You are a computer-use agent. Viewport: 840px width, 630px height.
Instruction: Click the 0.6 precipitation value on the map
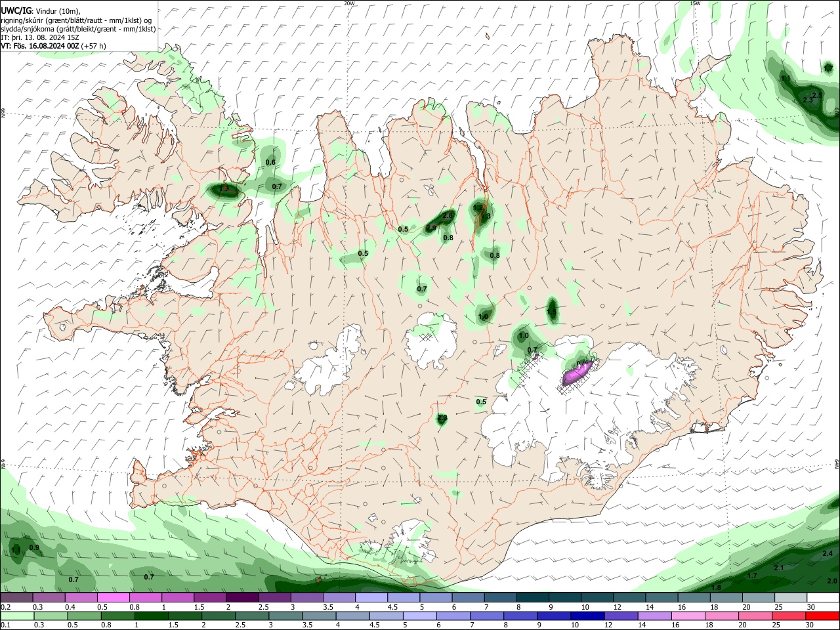click(270, 162)
